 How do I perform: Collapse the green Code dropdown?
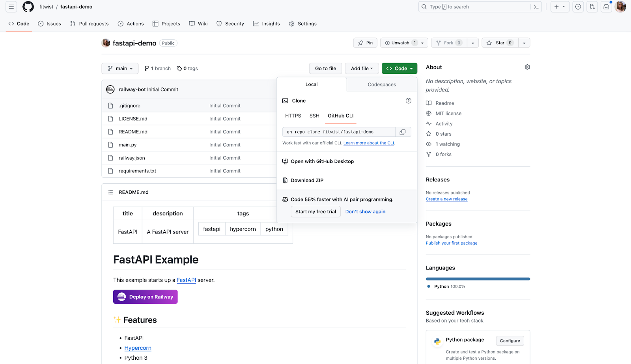(400, 69)
